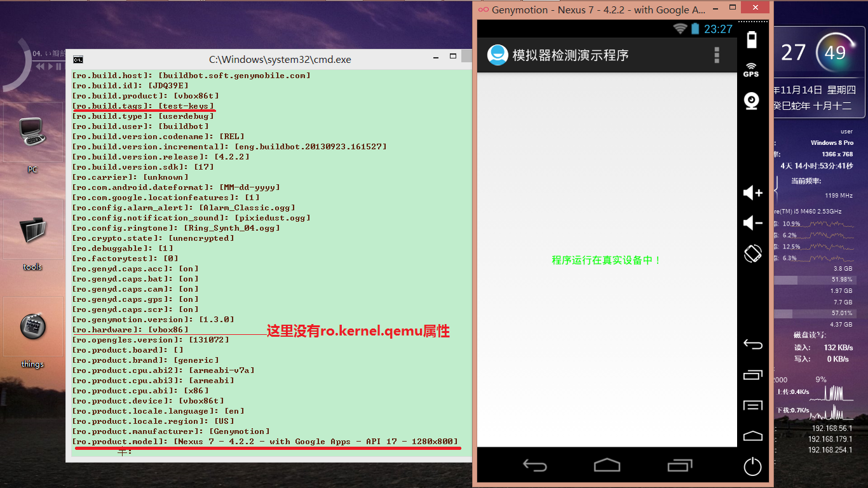Click the [ro.genymotion.version] line

pyautogui.click(x=153, y=320)
